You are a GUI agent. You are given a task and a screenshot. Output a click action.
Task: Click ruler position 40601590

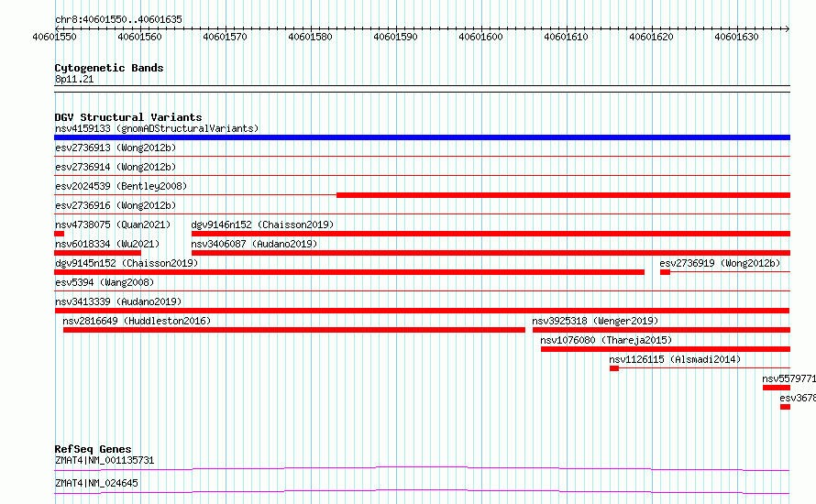[x=395, y=37]
